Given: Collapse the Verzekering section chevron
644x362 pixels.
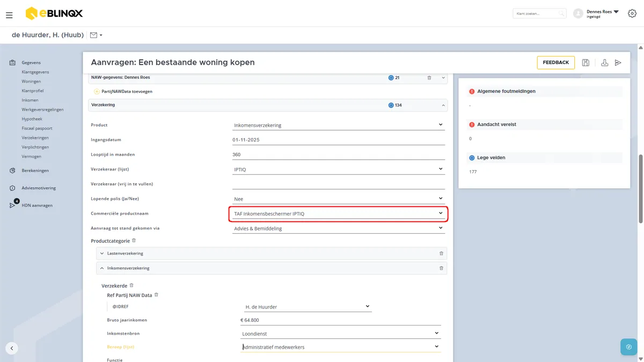Looking at the screenshot, I should pos(443,106).
